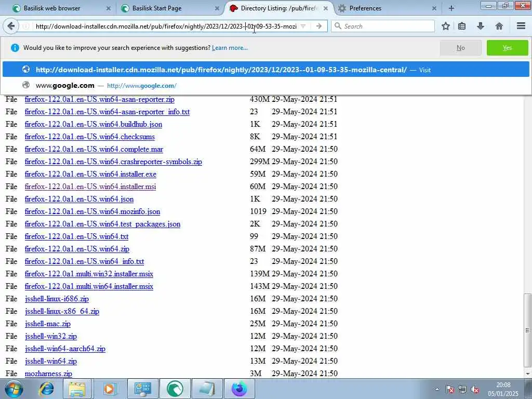Open jsshell-linux-i686.zip link
Viewport: 532px width, 399px height.
[x=57, y=299]
